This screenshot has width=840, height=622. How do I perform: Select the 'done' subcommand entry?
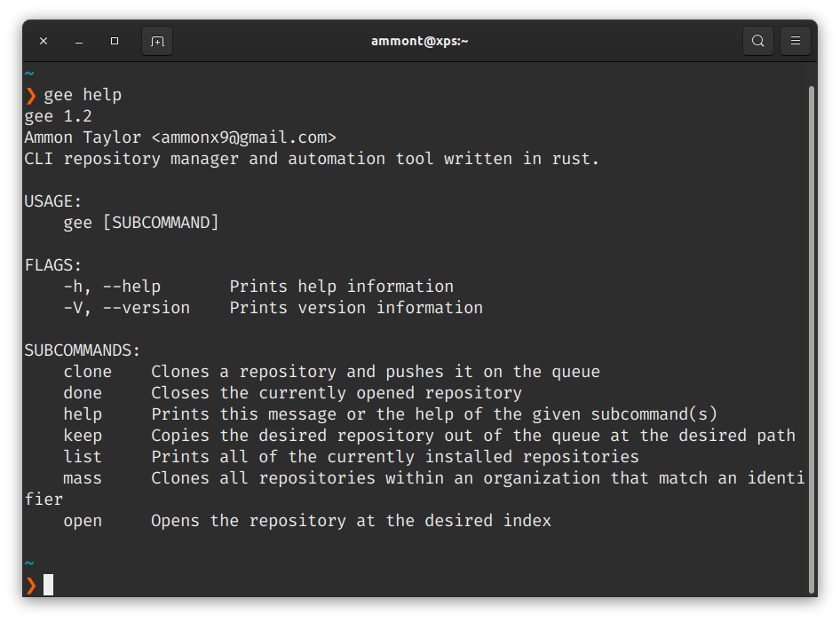(x=83, y=392)
